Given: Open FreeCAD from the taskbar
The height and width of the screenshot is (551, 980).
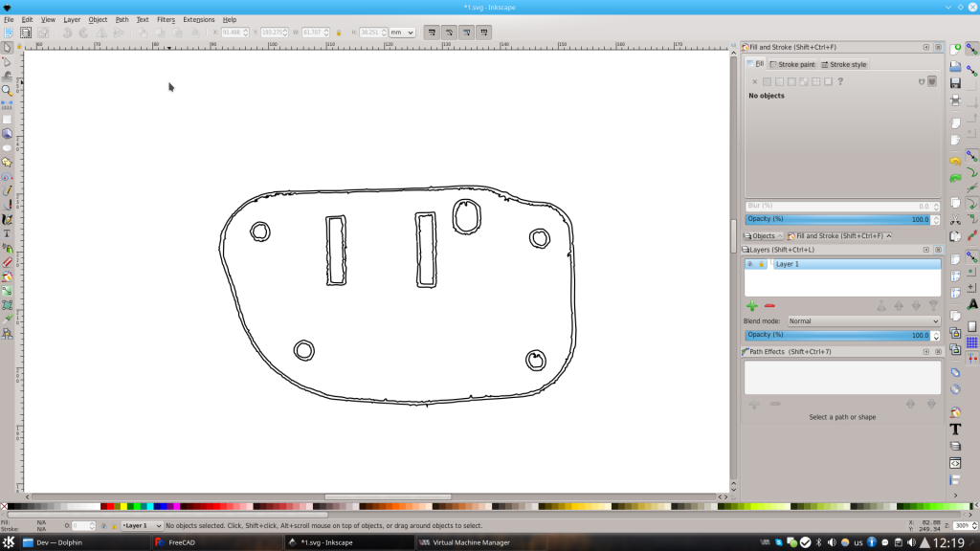Looking at the screenshot, I should click(182, 541).
